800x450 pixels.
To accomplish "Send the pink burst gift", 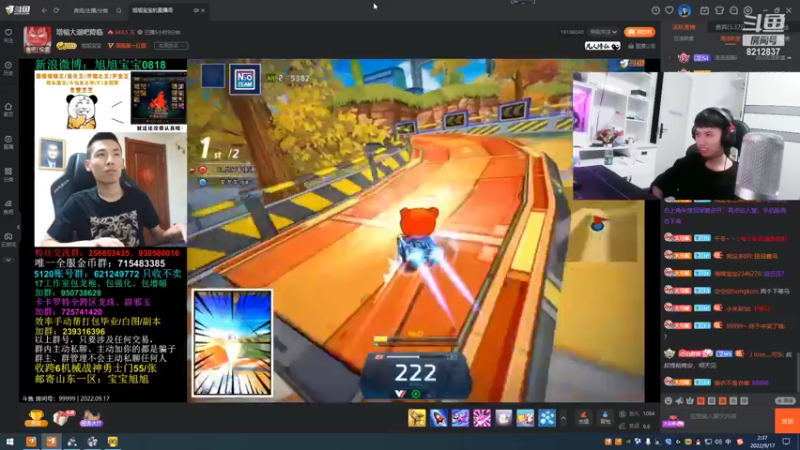I will (482, 418).
